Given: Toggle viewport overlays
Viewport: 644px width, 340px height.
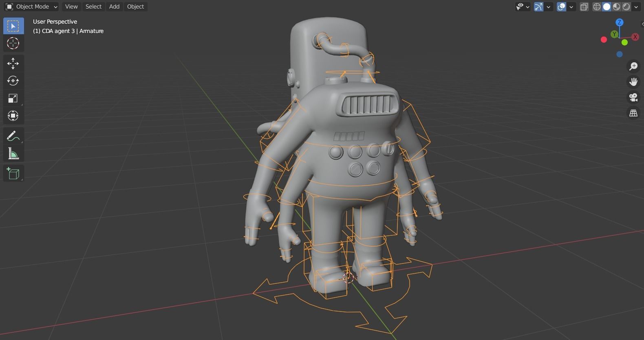Looking at the screenshot, I should click(x=561, y=7).
